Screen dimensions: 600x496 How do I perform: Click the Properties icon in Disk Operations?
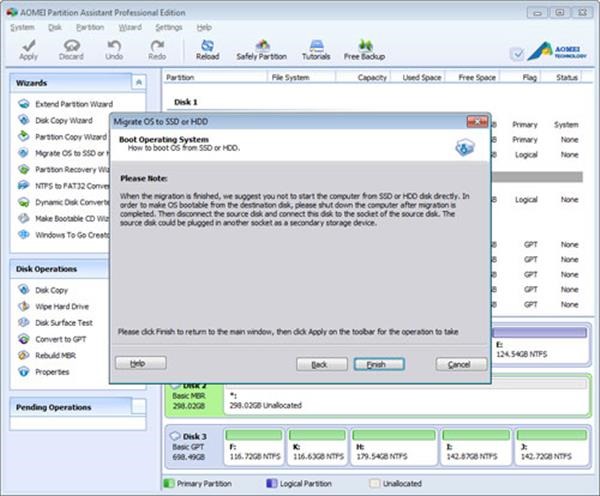pos(24,372)
